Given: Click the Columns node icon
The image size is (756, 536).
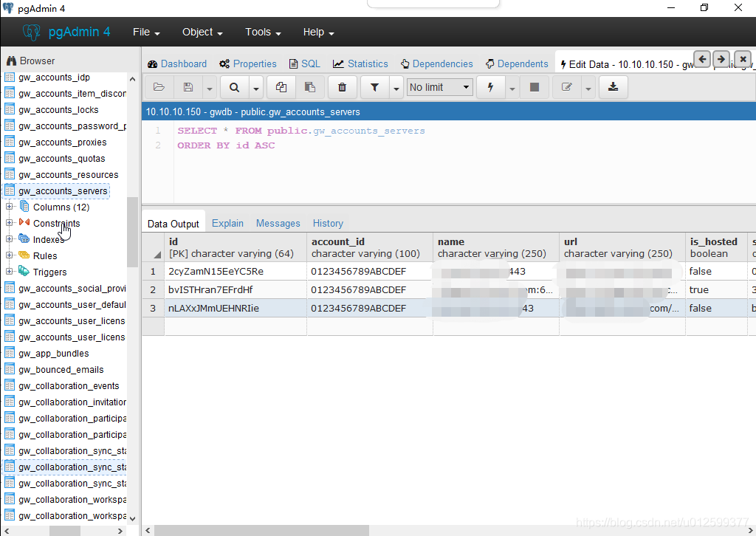Looking at the screenshot, I should 24,207.
